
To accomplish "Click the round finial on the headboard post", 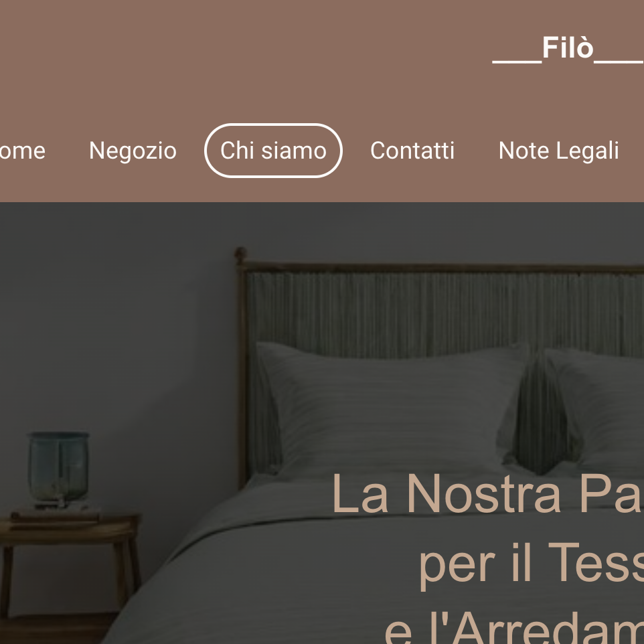I will [x=241, y=254].
